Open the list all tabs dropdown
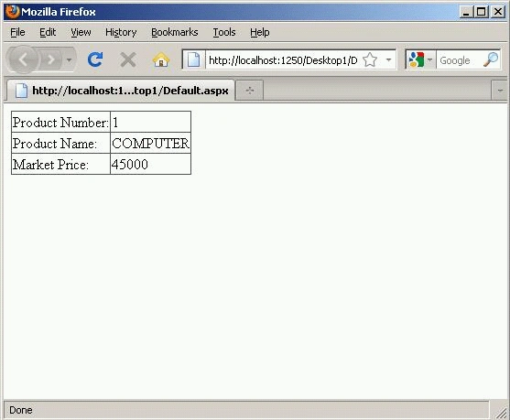Image resolution: width=510 pixels, height=420 pixels. (500, 91)
